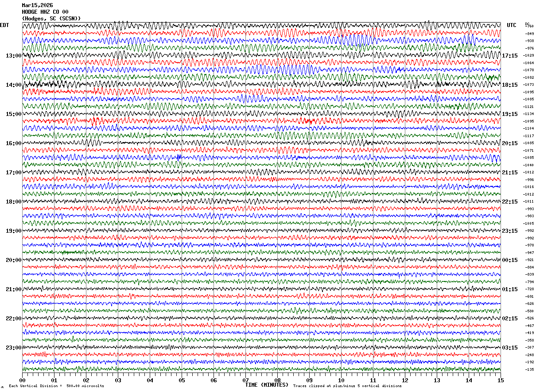Click the 21:15 UTC time label
Screen dimensions: 536x392
(510, 173)
